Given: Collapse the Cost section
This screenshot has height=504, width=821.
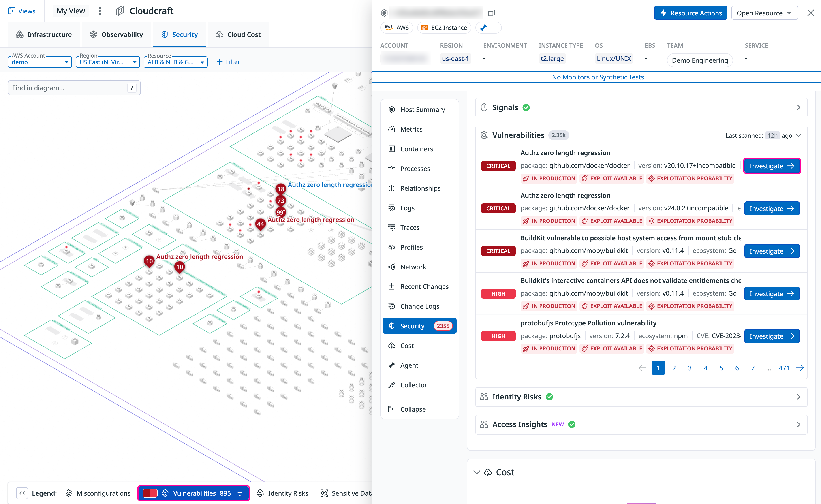Looking at the screenshot, I should point(477,472).
